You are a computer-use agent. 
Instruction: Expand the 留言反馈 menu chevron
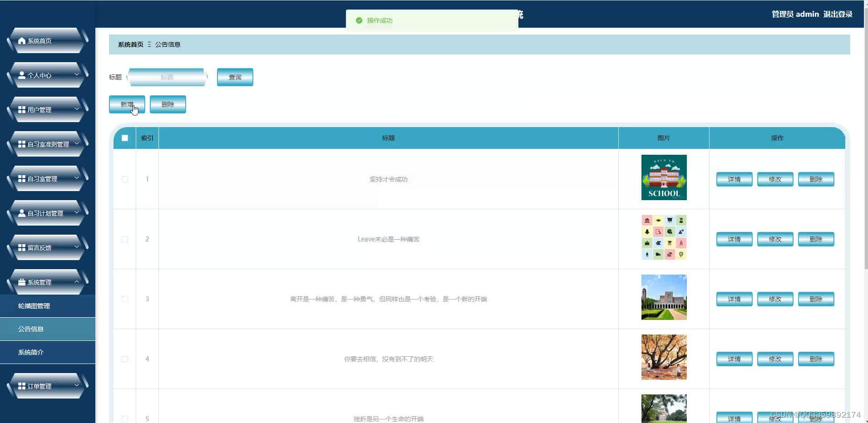pos(77,247)
